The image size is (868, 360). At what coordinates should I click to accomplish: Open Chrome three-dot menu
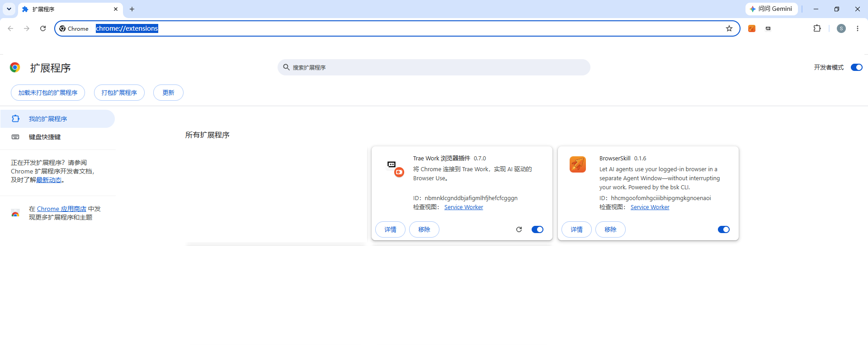(858, 28)
